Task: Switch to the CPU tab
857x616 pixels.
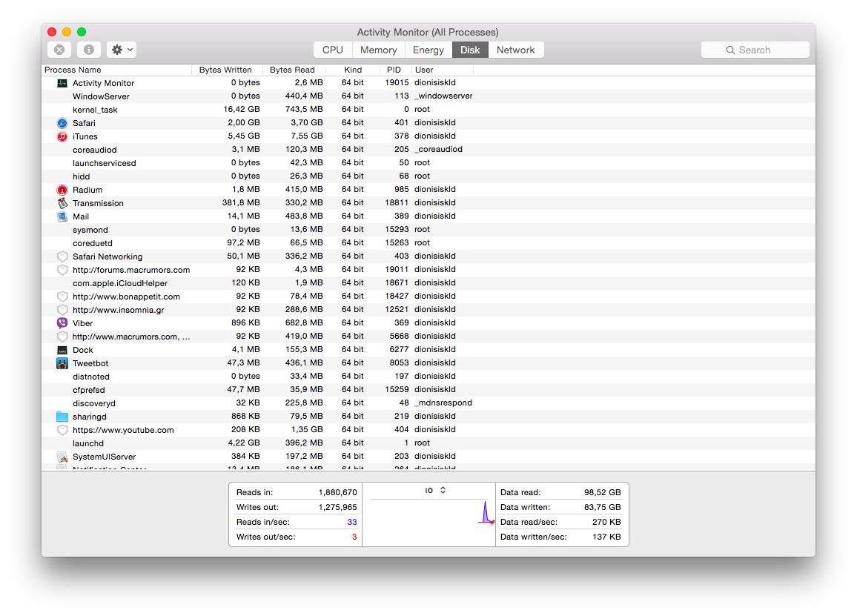Action: [332, 50]
